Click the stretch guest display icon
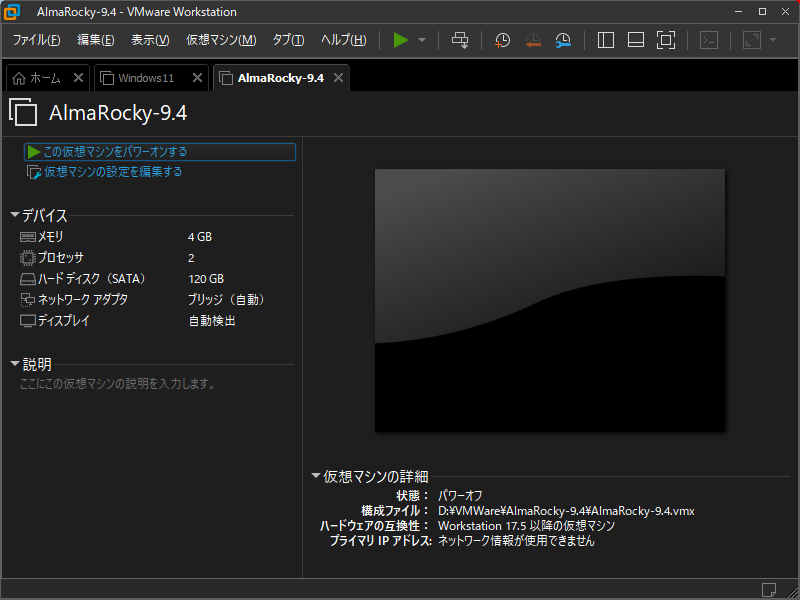 click(x=752, y=40)
